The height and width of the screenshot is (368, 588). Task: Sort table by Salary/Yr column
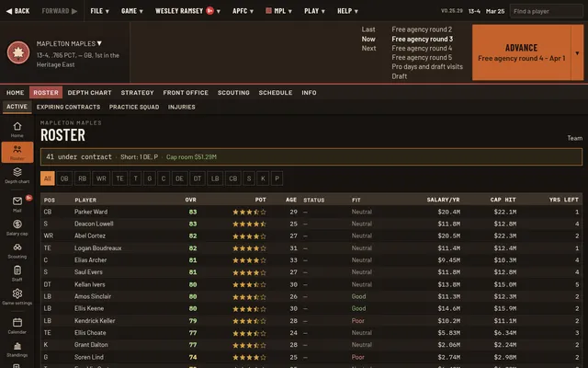(x=443, y=200)
